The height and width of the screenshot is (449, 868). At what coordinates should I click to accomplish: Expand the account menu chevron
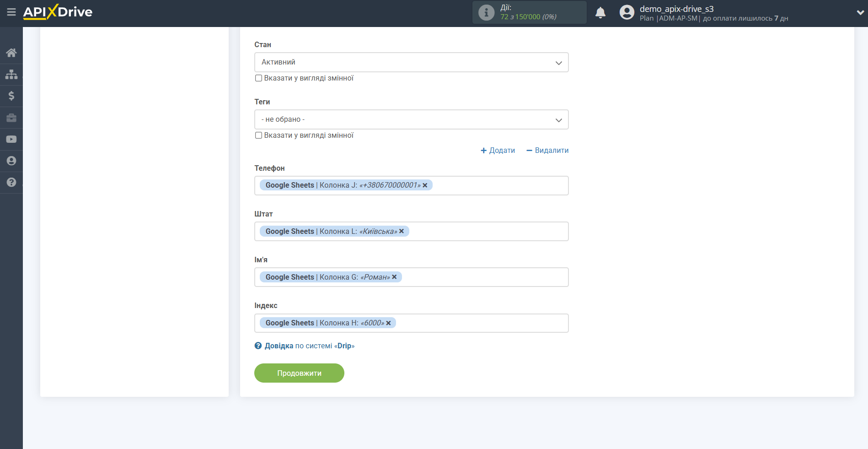pyautogui.click(x=860, y=13)
